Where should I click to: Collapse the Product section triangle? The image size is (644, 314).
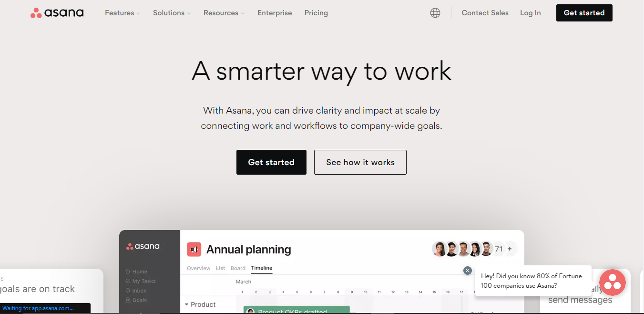(x=186, y=304)
